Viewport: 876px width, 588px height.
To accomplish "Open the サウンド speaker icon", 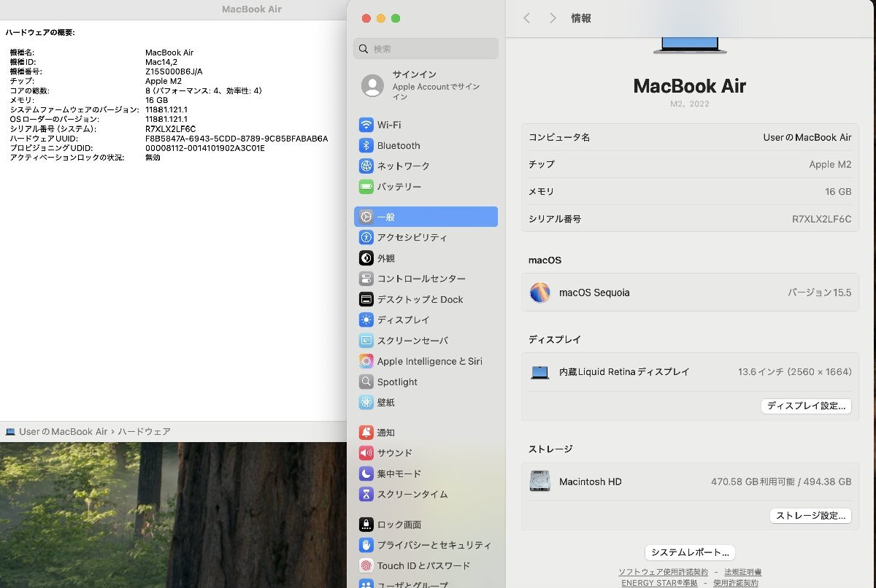I will 366,453.
